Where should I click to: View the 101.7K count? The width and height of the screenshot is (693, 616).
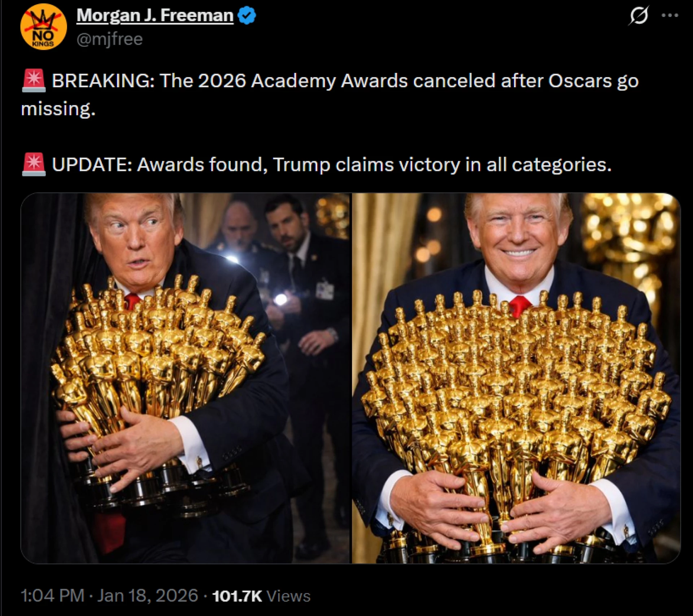(x=237, y=596)
